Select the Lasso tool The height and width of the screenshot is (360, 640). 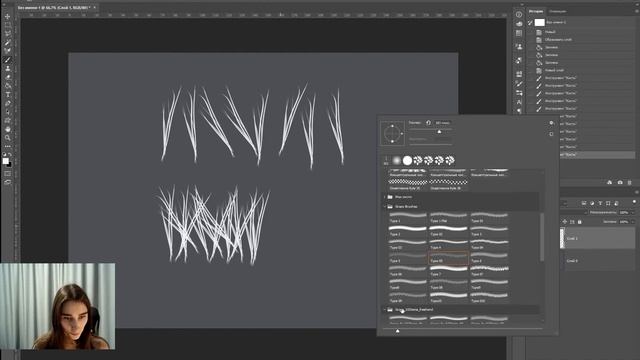point(7,33)
